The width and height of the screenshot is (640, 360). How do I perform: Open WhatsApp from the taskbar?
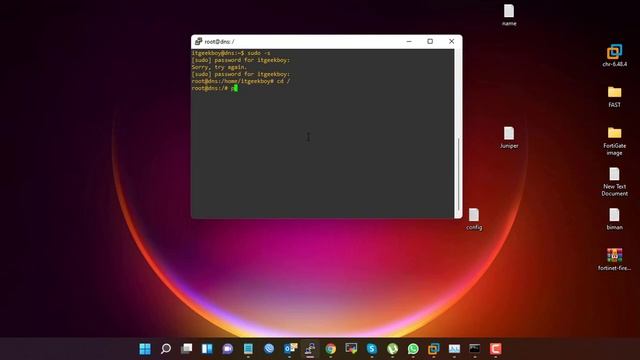coord(413,349)
